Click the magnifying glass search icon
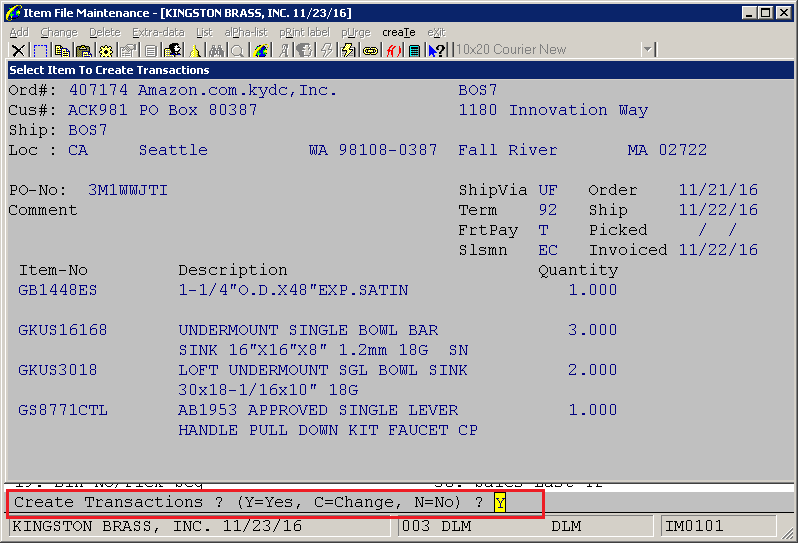This screenshot has height=543, width=798. click(x=237, y=50)
